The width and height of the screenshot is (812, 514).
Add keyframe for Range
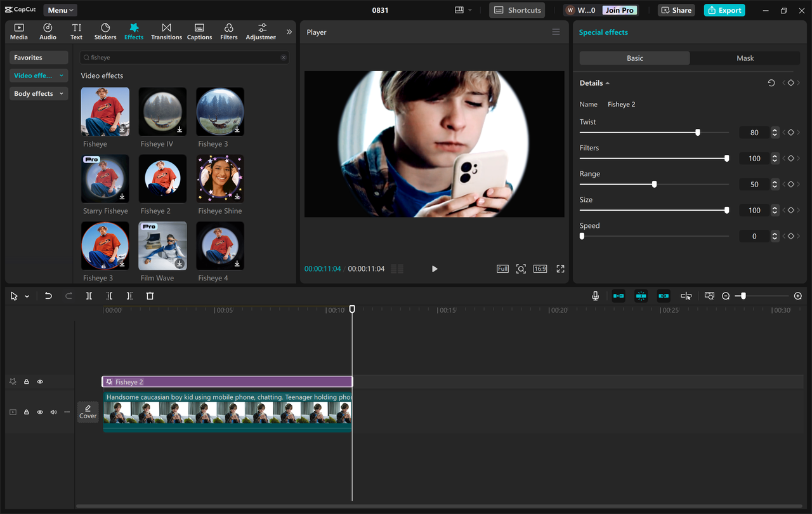[x=791, y=185]
